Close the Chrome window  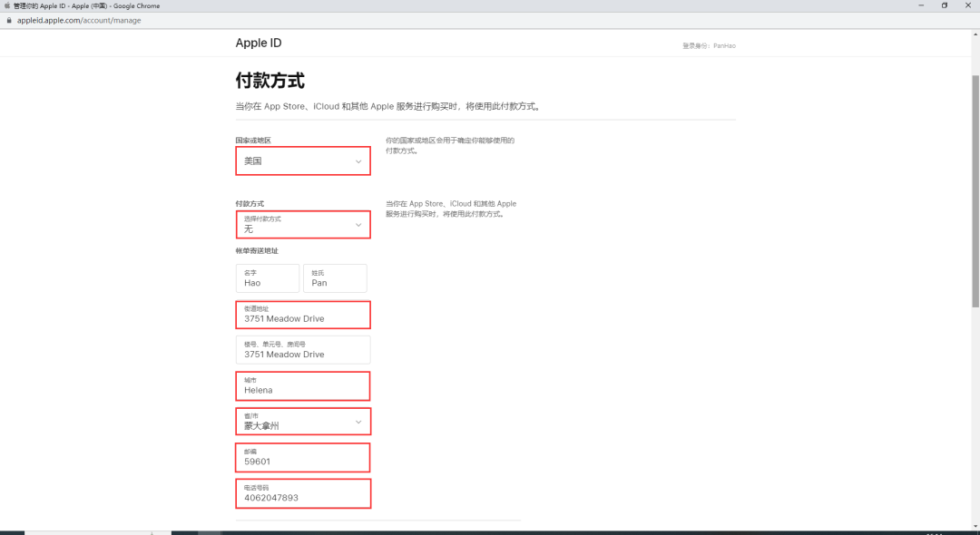click(x=967, y=5)
